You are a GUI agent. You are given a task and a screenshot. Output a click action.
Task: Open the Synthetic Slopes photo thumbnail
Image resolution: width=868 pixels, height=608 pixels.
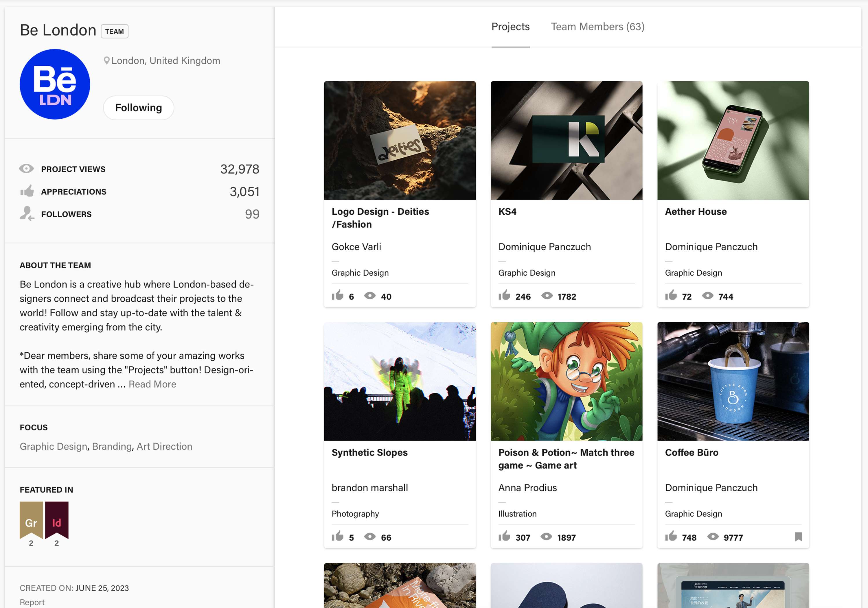400,382
